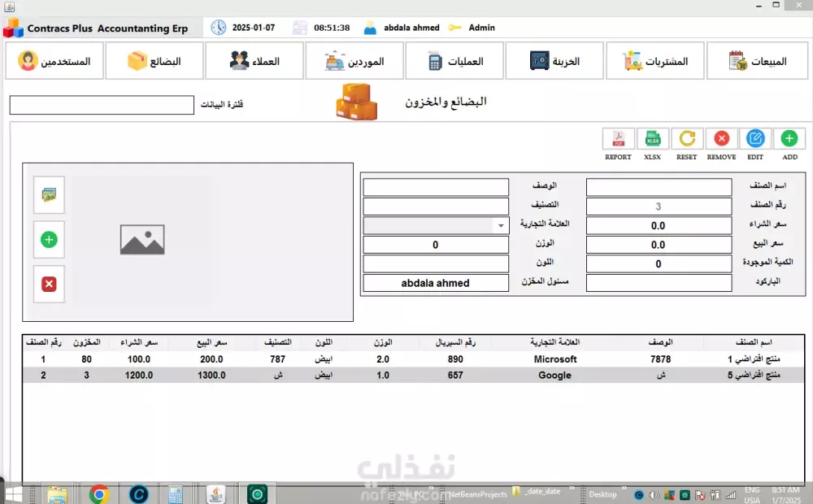Expand the العلامة التجارية brand dropdown
Screen dimensions: 813x504
[x=501, y=224]
